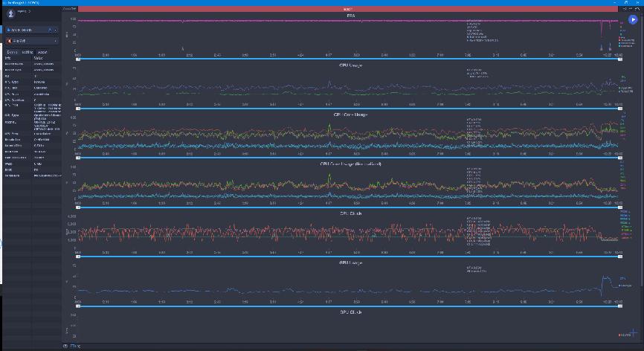Viewport: 644px width, 351px height.
Task: Click the CPU Core Usage (Normalized) time range slider
Action: click(349, 207)
